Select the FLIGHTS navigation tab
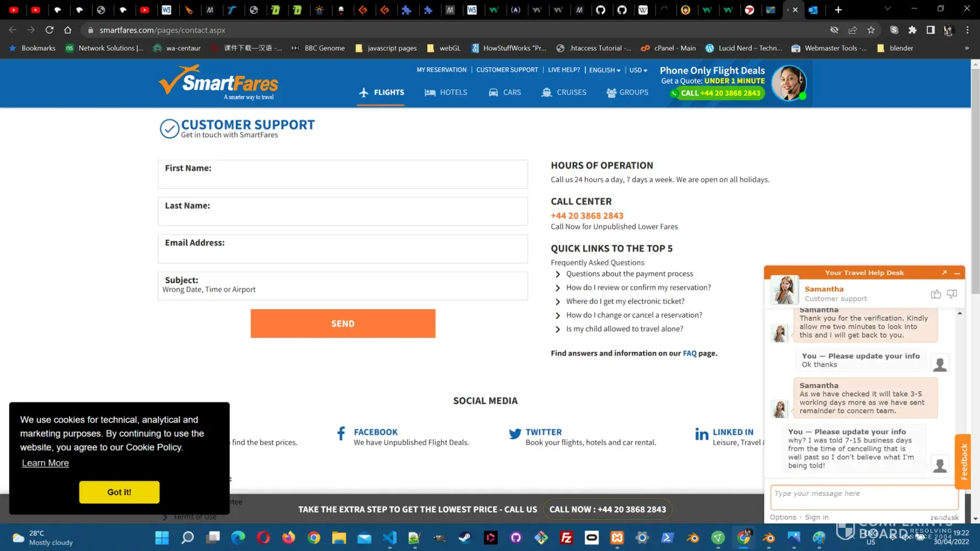Screen dimensions: 980x551 coord(381,93)
